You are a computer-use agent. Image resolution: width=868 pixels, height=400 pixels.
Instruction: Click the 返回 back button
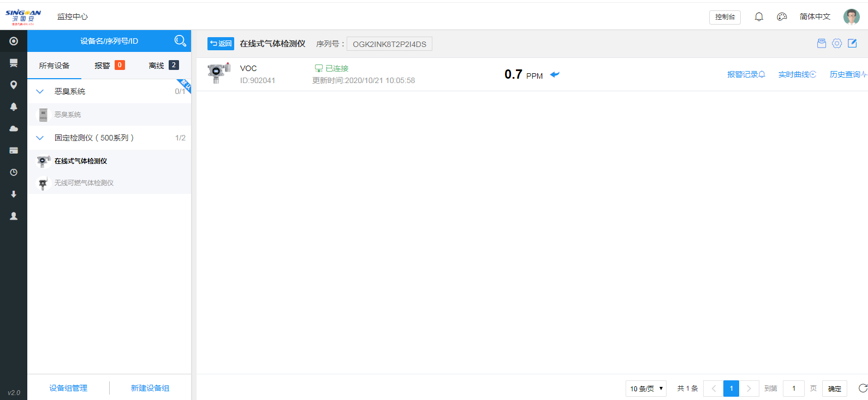tap(221, 44)
